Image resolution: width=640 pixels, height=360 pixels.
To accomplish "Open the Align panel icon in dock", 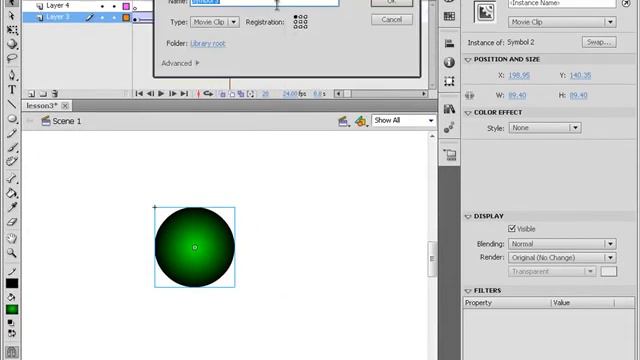I will pos(449,43).
